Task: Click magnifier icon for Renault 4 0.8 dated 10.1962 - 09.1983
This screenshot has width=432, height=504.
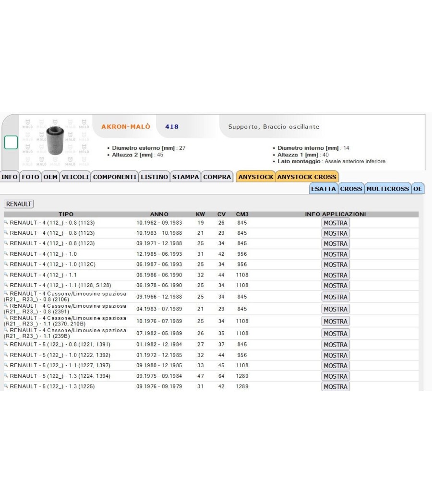Action: (x=6, y=222)
